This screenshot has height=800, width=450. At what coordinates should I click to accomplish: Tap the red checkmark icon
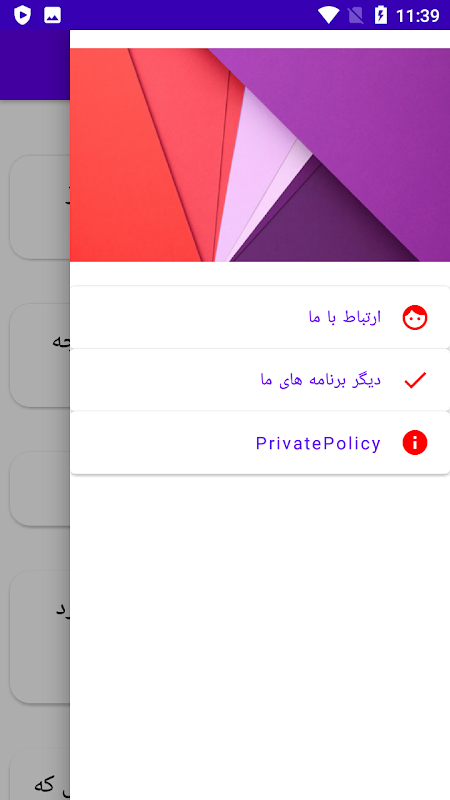coord(415,381)
